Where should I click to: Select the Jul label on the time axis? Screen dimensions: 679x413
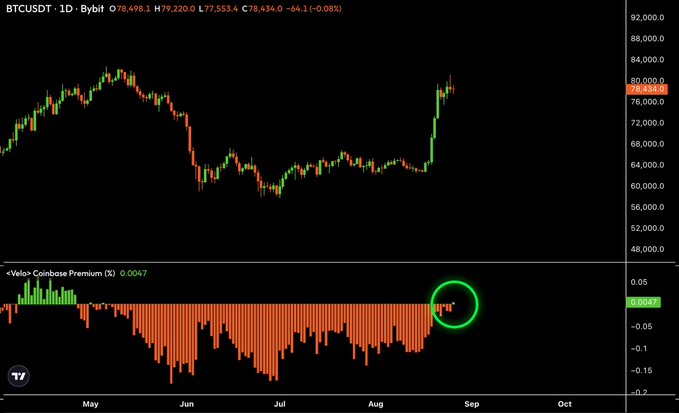pyautogui.click(x=280, y=404)
